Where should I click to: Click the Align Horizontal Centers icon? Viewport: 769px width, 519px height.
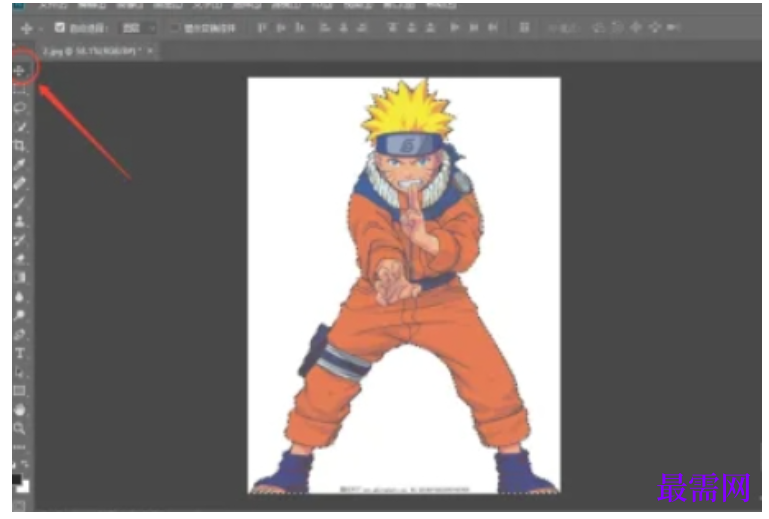click(x=344, y=27)
